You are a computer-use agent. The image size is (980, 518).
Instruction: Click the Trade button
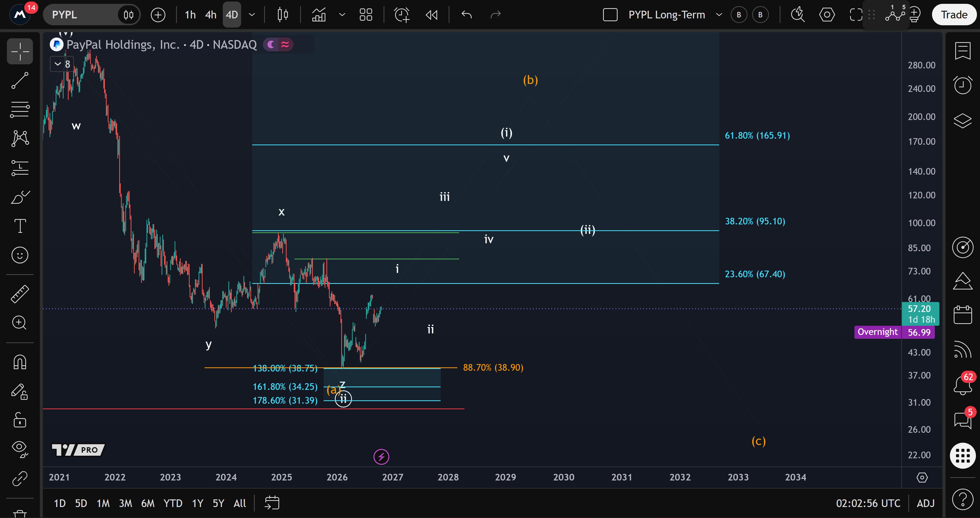954,15
